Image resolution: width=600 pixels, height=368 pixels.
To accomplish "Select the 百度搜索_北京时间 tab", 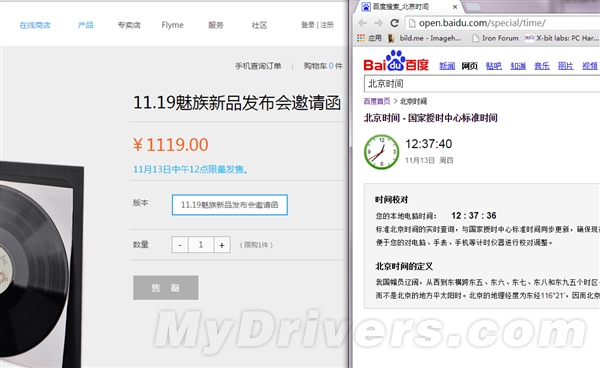I will (x=400, y=7).
